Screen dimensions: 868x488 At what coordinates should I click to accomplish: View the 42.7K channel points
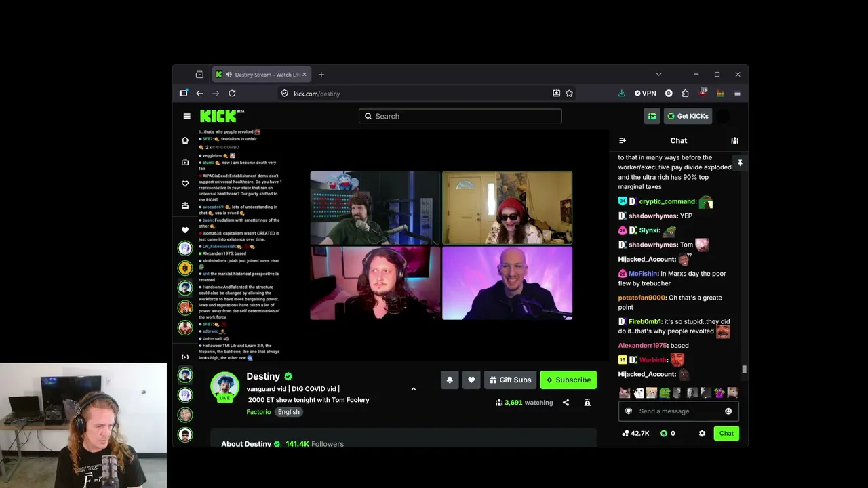[635, 433]
